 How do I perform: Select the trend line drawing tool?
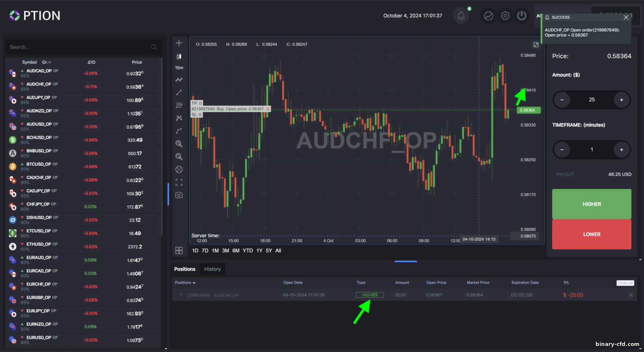[179, 92]
